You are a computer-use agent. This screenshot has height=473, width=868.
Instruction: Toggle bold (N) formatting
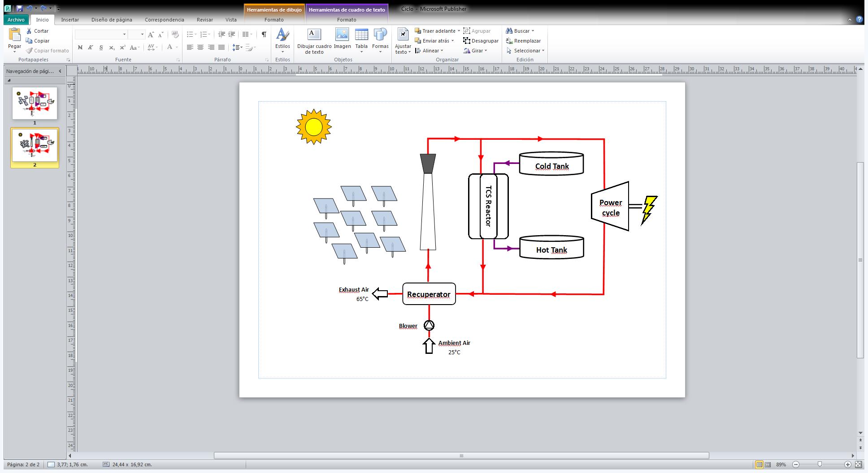(x=80, y=47)
